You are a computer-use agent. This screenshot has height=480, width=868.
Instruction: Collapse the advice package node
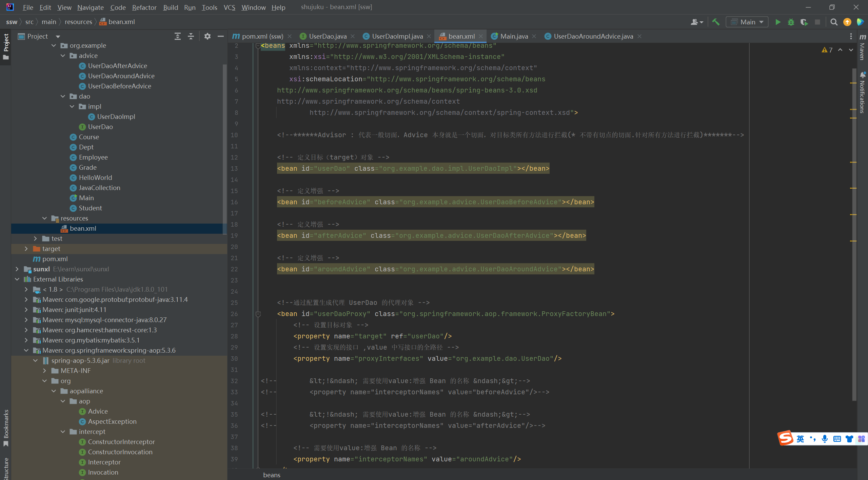[63, 56]
